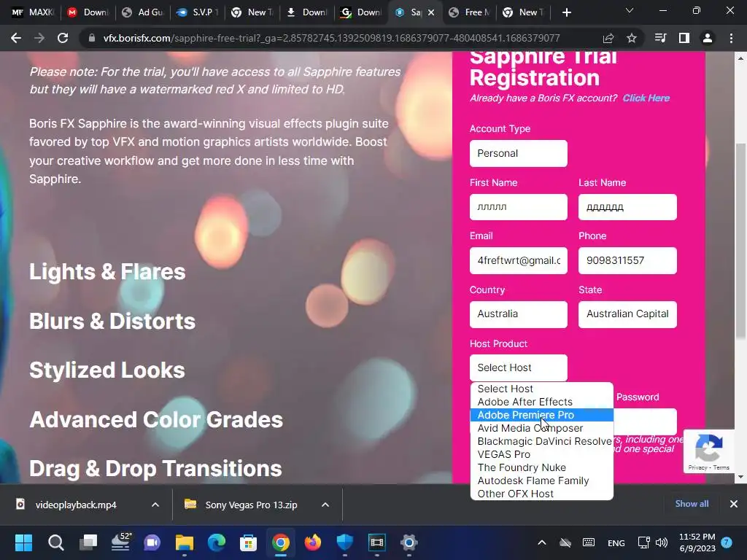Open the Chrome profile icon
The image size is (747, 560).
pyautogui.click(x=708, y=38)
